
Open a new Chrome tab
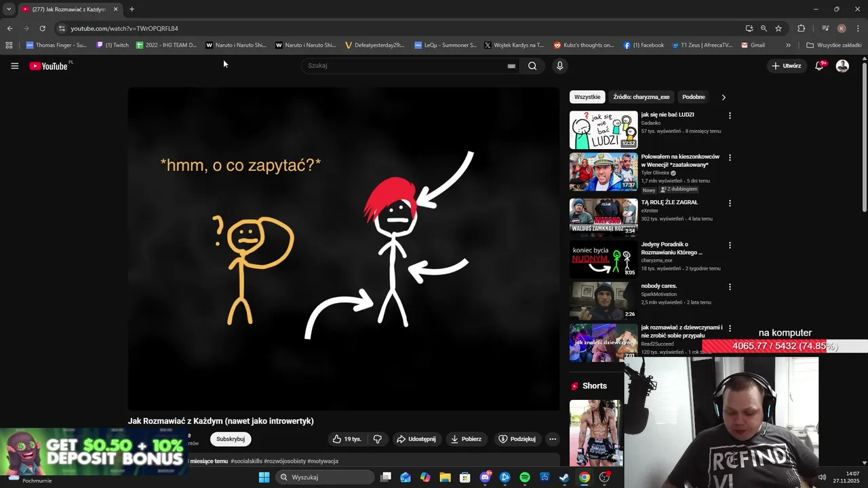(x=132, y=9)
